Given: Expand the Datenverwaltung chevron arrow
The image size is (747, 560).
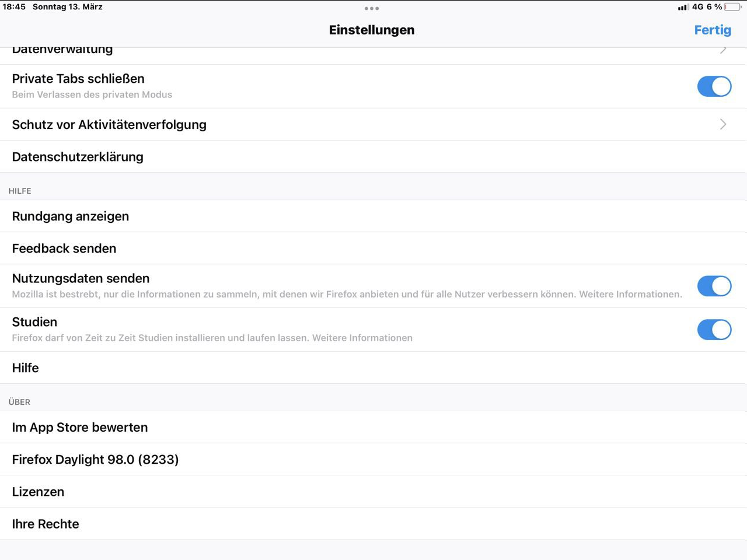Looking at the screenshot, I should pyautogui.click(x=723, y=51).
